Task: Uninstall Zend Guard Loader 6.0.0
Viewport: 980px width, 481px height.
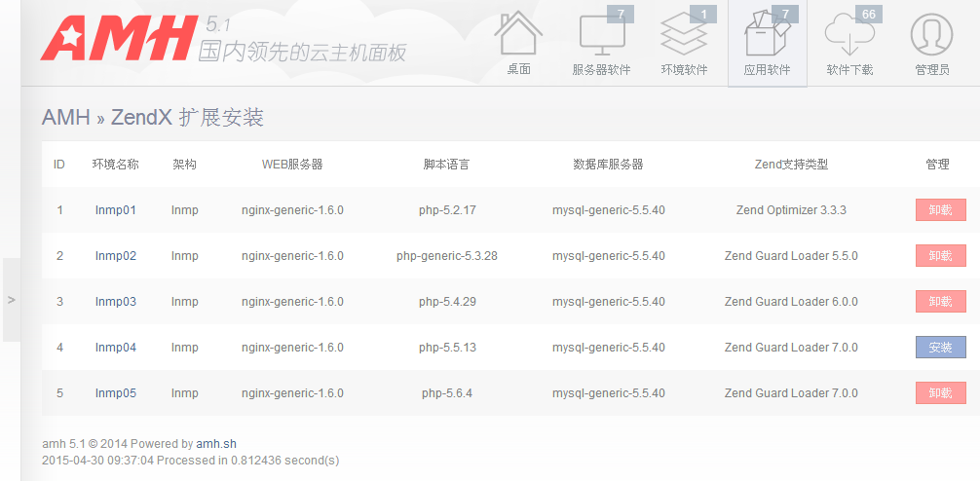Action: (940, 301)
